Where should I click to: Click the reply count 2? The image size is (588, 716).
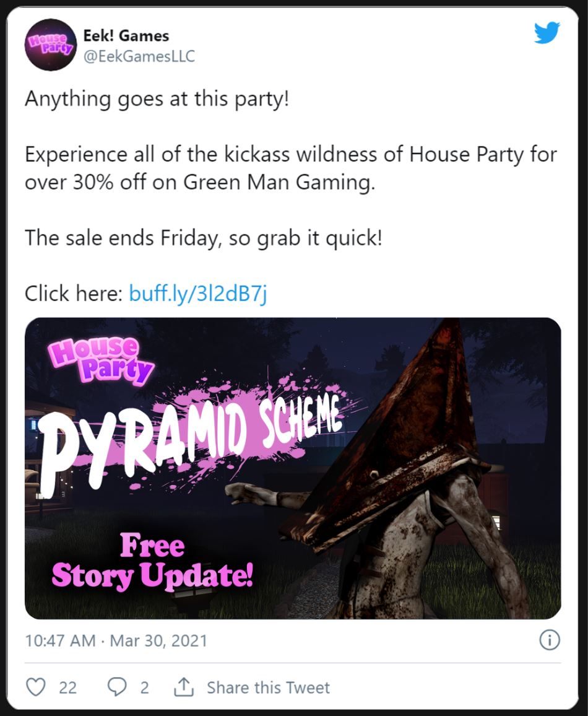[x=144, y=688]
